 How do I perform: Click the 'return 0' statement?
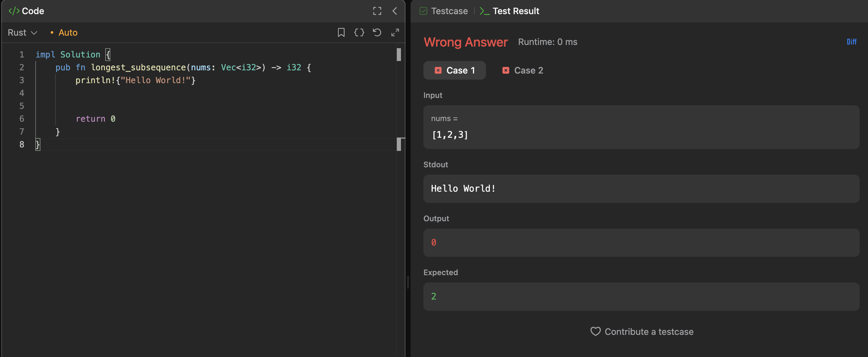[95, 119]
